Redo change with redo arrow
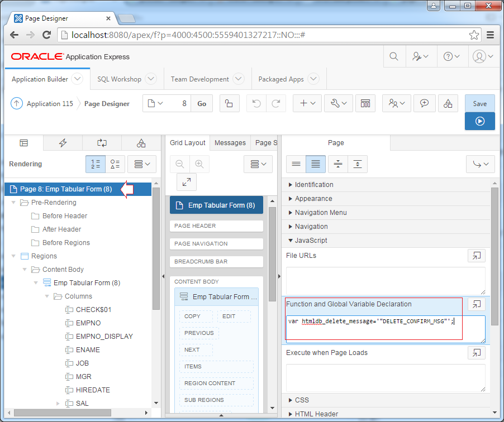Image resolution: width=504 pixels, height=422 pixels. pyautogui.click(x=276, y=103)
